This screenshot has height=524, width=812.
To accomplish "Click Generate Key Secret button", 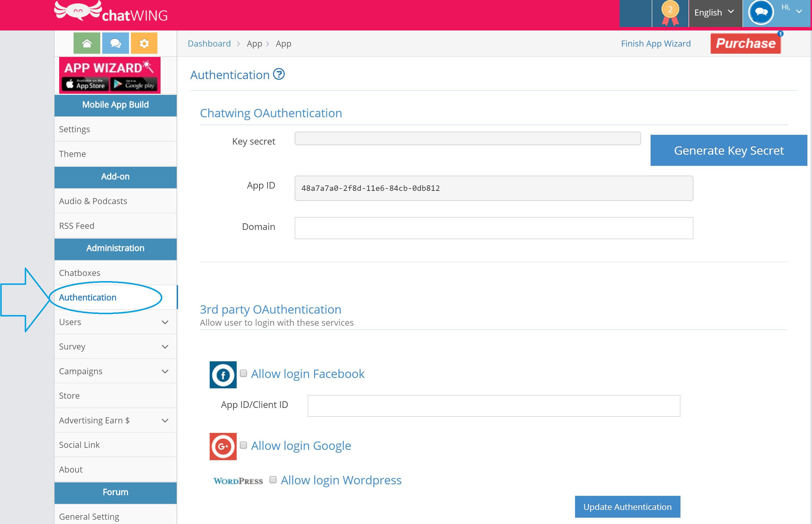I will (729, 150).
